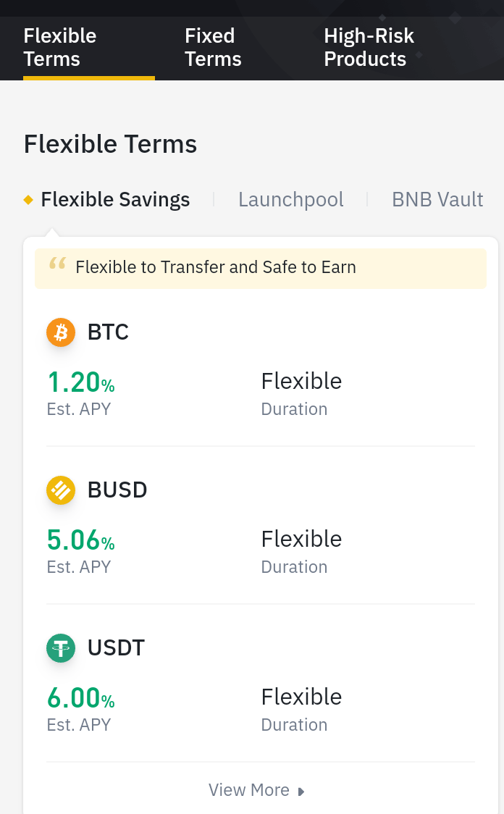The width and height of the screenshot is (504, 814).
Task: Switch to the Fixed Terms tab
Action: (213, 47)
